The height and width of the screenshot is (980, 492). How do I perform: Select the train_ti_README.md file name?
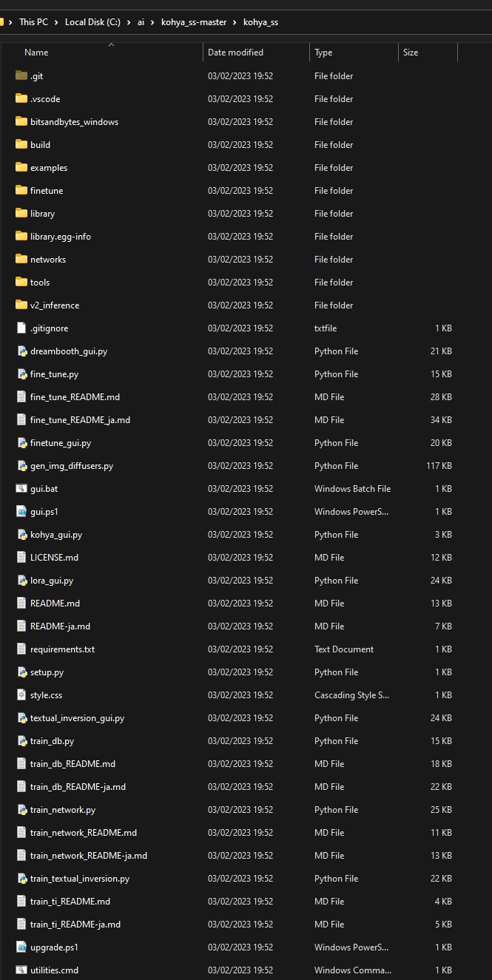pos(70,901)
